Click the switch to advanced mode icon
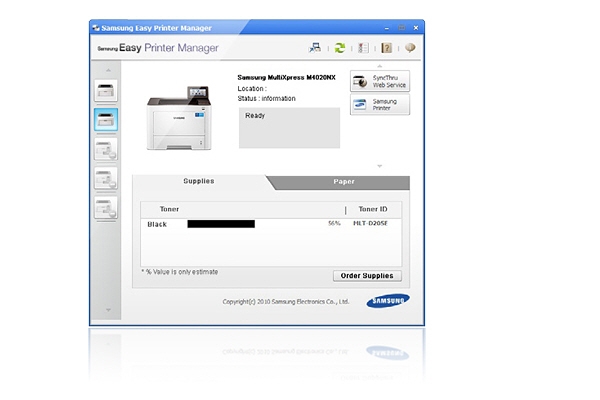Screen dimensions: 600x400 point(315,48)
